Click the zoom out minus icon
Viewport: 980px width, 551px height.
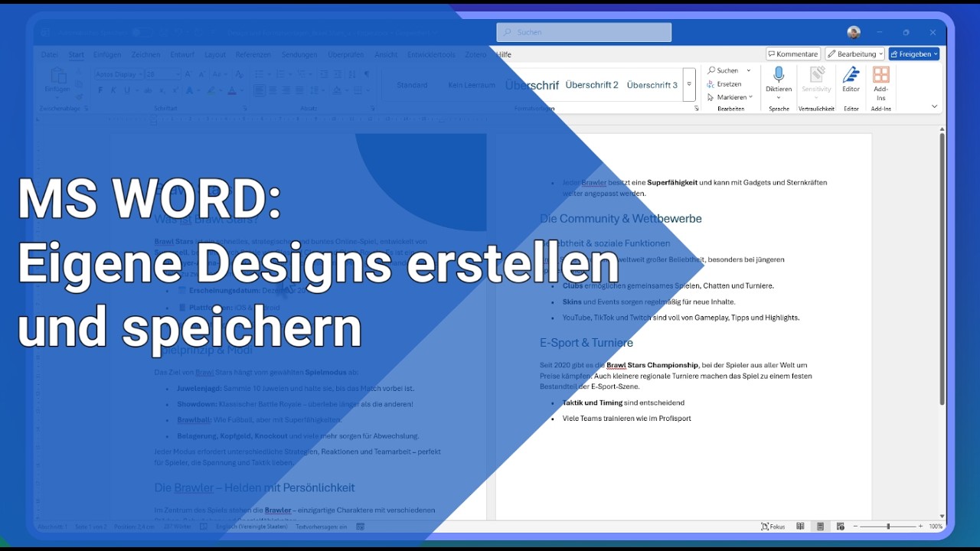(855, 527)
